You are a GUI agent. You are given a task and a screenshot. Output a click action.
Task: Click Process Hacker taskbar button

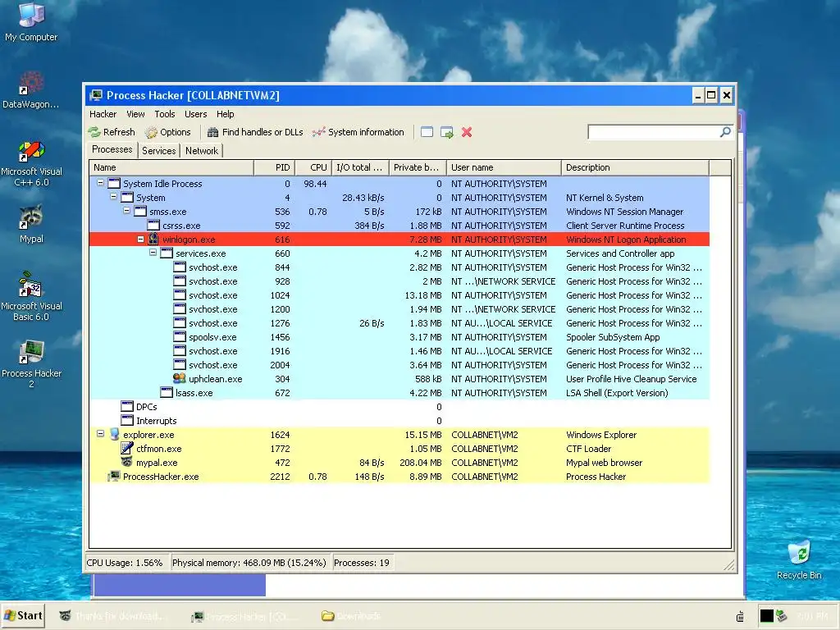pyautogui.click(x=247, y=616)
